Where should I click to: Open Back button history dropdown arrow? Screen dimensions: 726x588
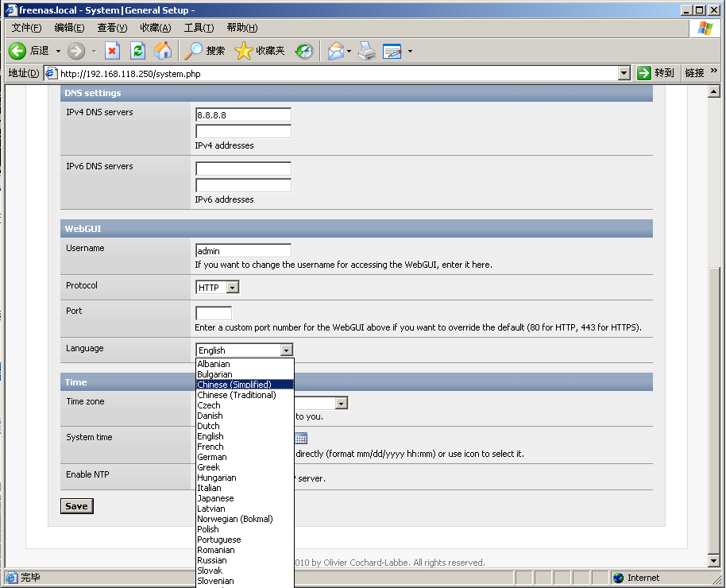[58, 51]
